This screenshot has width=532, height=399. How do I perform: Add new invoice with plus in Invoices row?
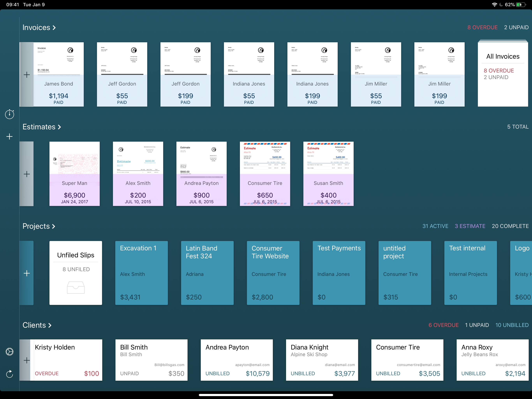[27, 75]
